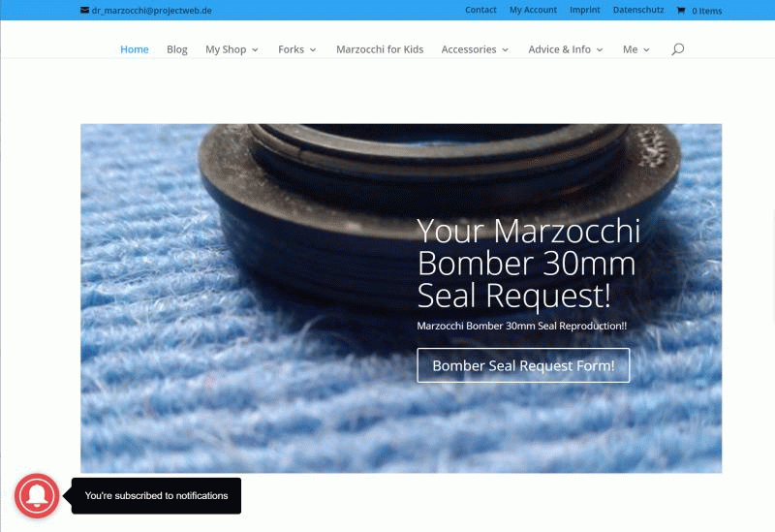Click the shopping cart icon

681,11
